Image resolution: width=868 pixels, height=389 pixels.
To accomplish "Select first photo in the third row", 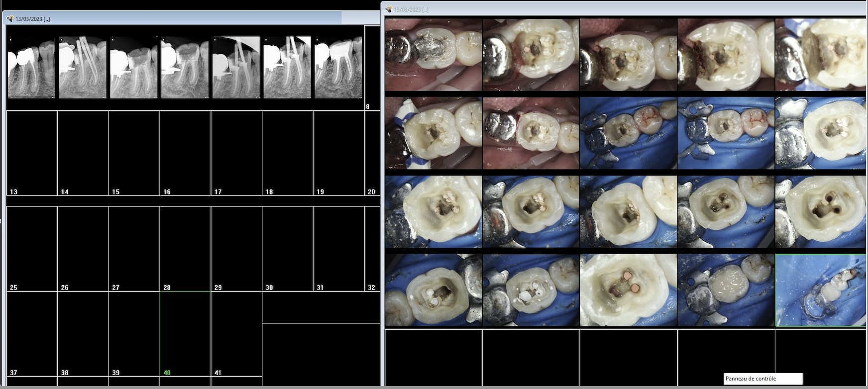I will pyautogui.click(x=434, y=212).
